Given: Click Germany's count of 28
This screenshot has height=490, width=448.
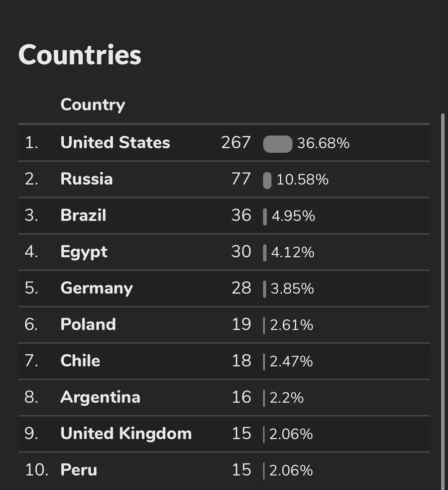Looking at the screenshot, I should [241, 288].
